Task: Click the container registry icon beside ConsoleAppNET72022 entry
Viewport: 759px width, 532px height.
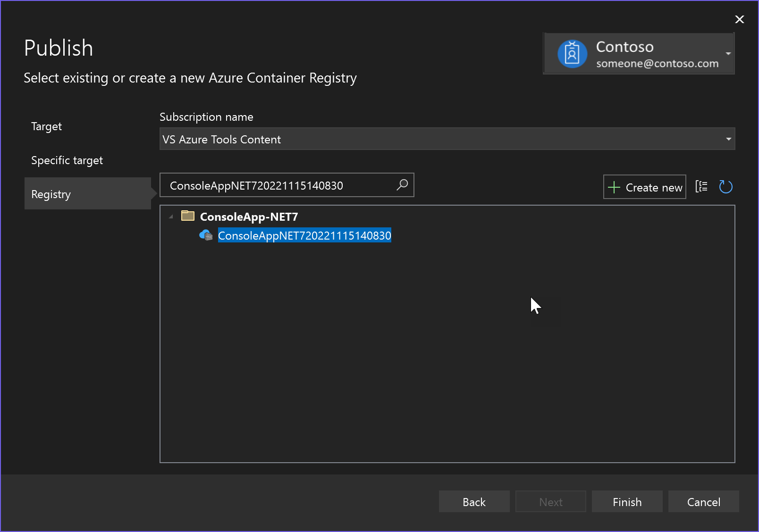Action: click(206, 235)
